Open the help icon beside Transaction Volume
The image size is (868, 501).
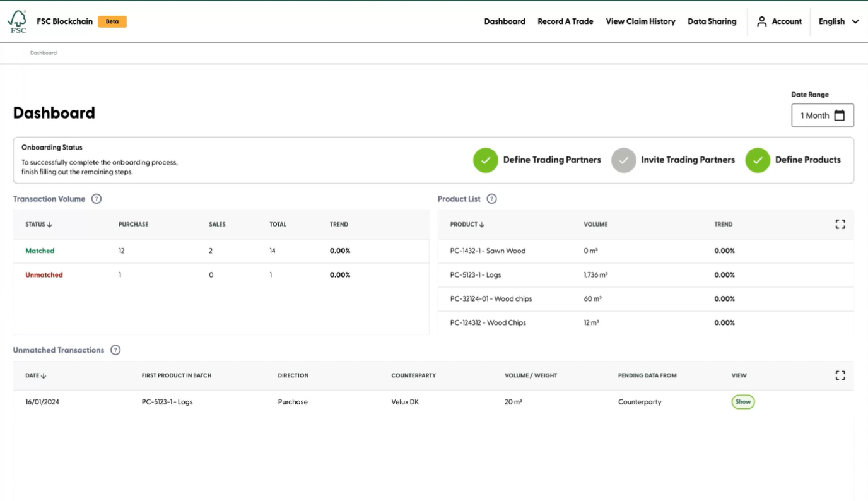tap(97, 199)
